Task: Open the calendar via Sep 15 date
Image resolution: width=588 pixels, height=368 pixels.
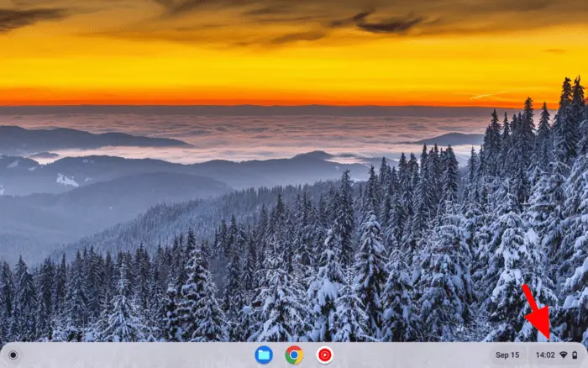Action: pos(507,355)
